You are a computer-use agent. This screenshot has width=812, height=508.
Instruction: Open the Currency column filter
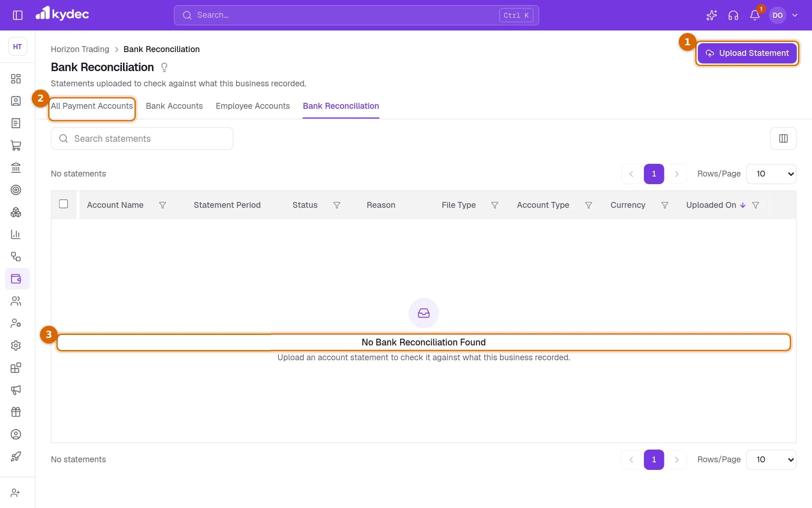[664, 205]
